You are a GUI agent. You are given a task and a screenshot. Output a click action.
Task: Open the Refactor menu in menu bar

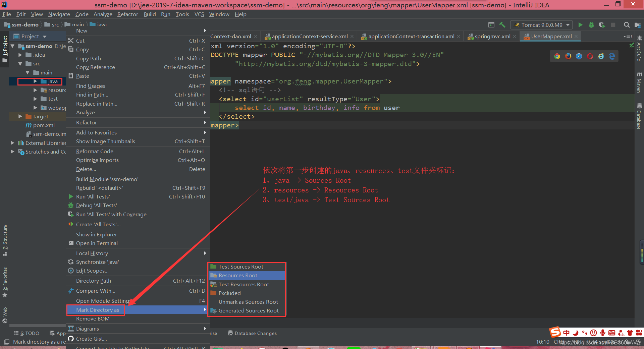[x=127, y=14]
